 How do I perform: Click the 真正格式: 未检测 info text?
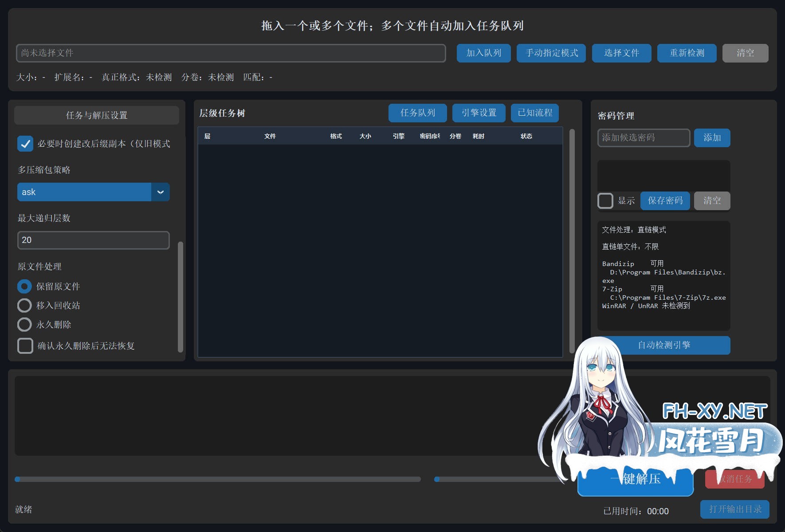coord(137,78)
